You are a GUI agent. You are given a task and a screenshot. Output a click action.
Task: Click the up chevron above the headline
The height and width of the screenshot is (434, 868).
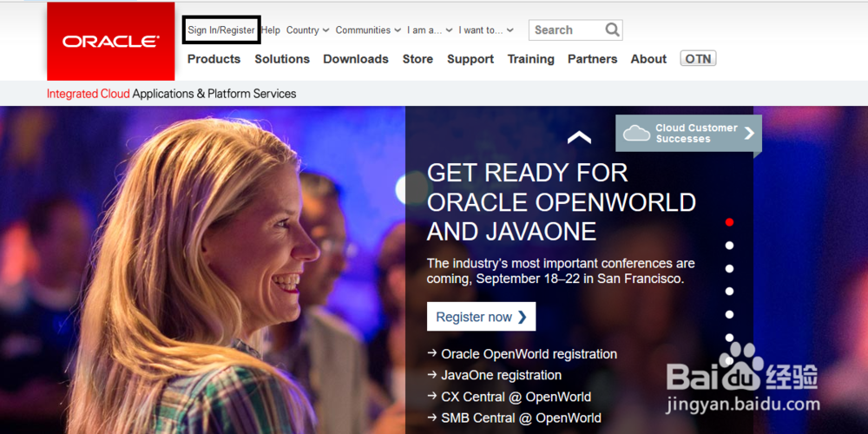tap(579, 137)
